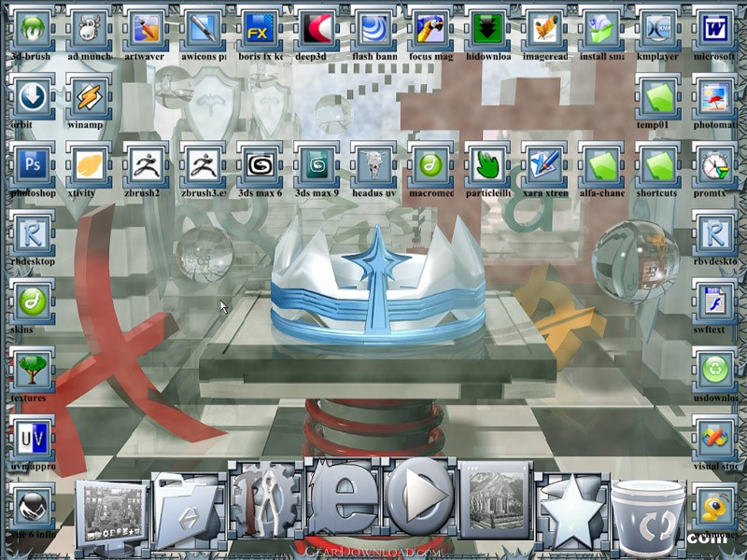
Task: Open the media player play button dock icon
Action: pos(420,497)
